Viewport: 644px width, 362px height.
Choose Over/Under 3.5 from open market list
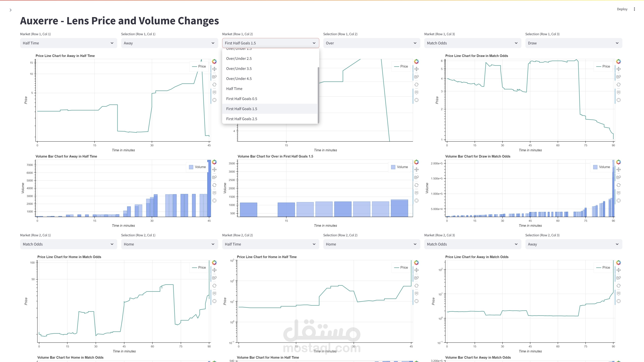pos(239,68)
